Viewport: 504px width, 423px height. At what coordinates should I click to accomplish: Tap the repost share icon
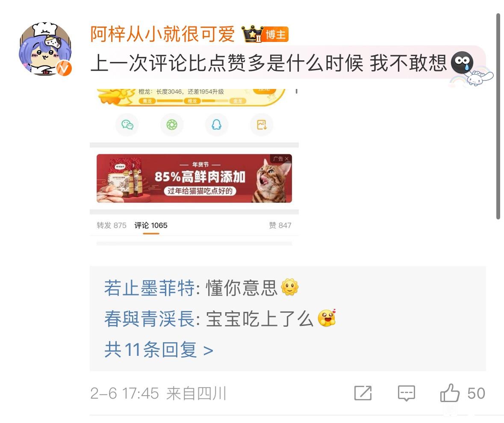(363, 393)
